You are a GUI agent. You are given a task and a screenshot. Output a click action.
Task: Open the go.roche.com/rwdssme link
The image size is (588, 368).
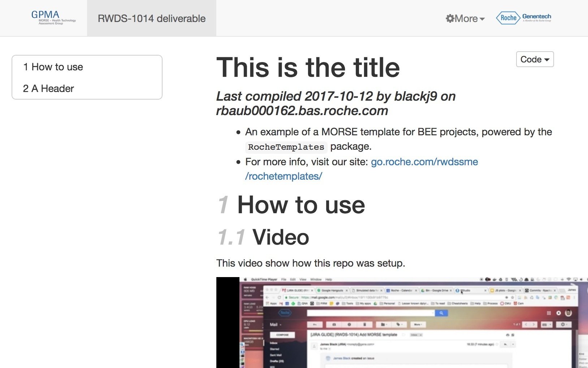[424, 162]
